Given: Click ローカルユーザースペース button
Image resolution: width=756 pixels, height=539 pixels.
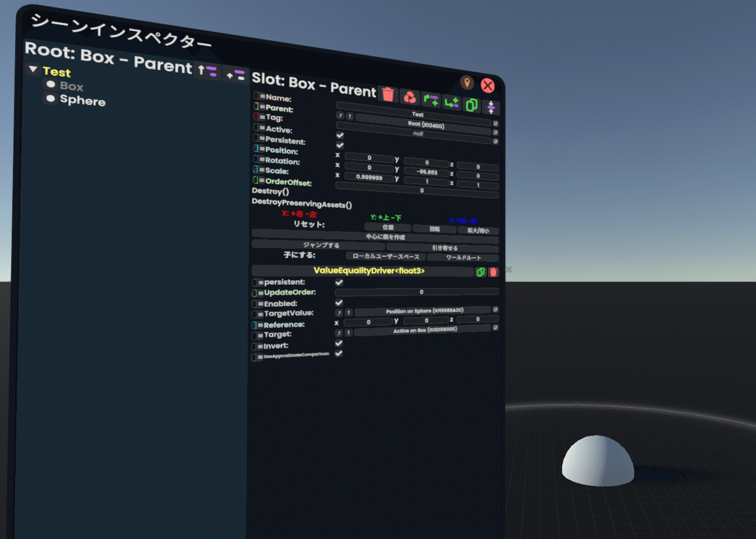Looking at the screenshot, I should 386,256.
